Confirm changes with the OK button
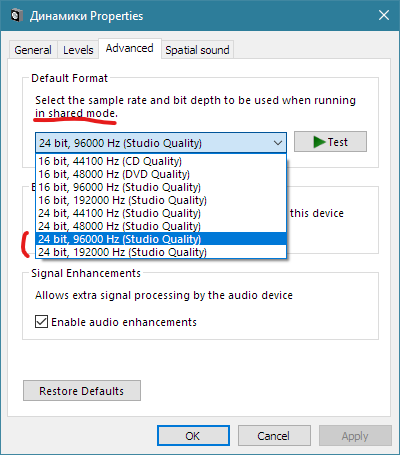The image size is (400, 455). 193,436
